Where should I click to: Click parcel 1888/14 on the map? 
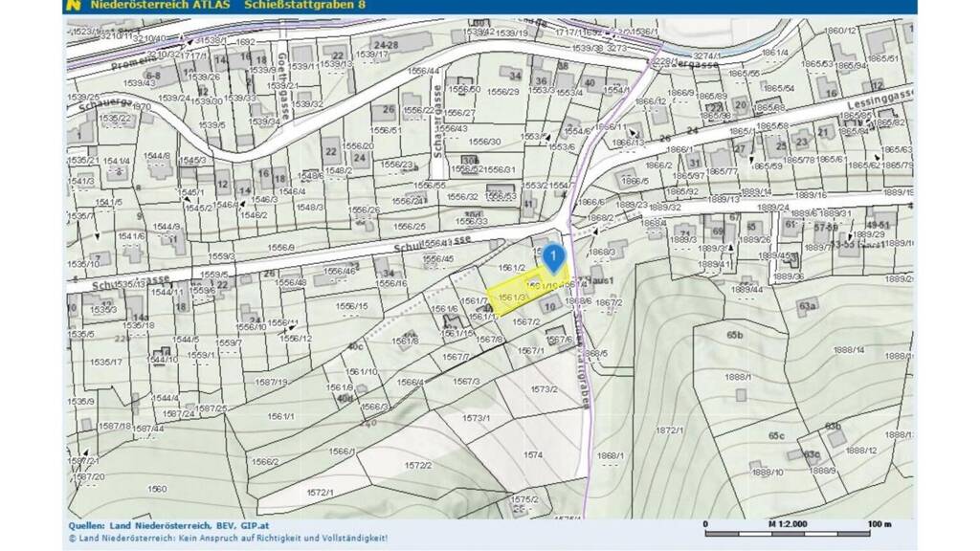pos(846,350)
